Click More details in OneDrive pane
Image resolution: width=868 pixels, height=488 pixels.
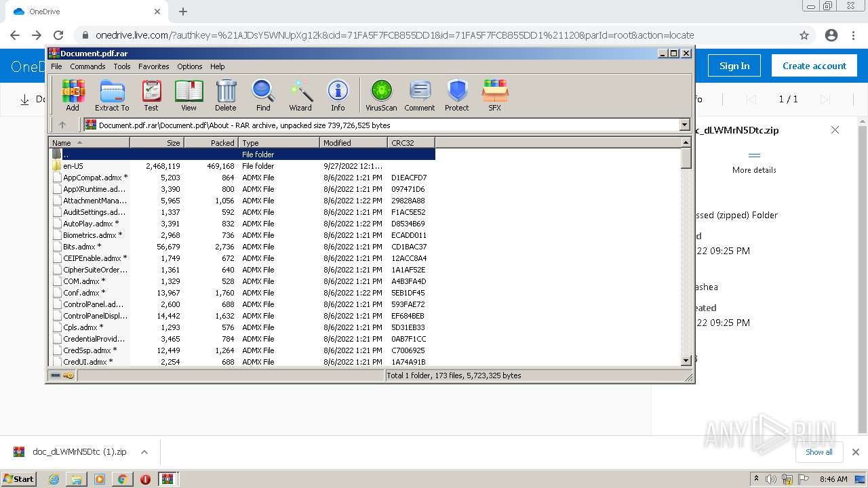point(754,163)
